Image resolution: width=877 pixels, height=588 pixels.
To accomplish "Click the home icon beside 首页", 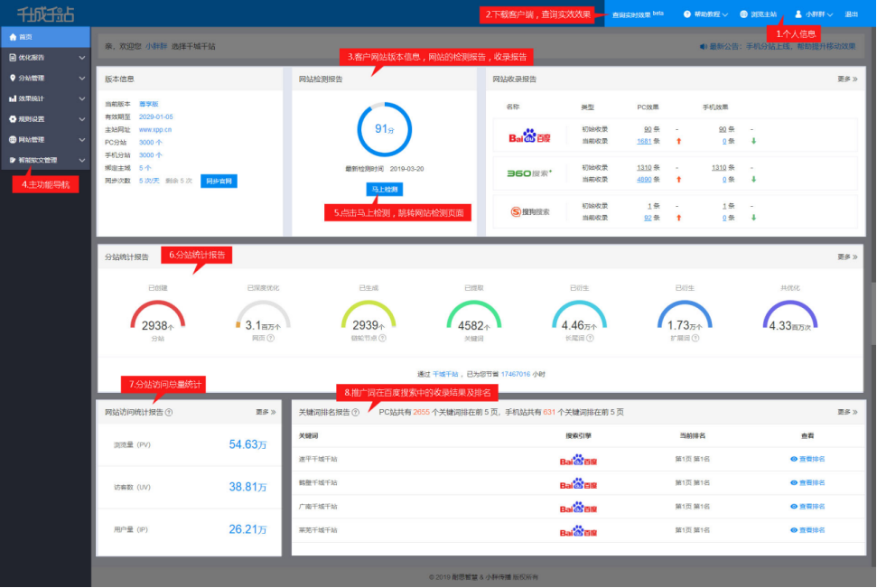I will pyautogui.click(x=13, y=37).
